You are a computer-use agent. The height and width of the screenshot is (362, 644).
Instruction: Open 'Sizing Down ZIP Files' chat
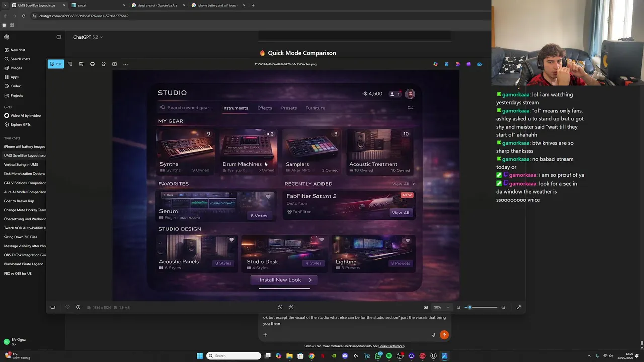21,237
